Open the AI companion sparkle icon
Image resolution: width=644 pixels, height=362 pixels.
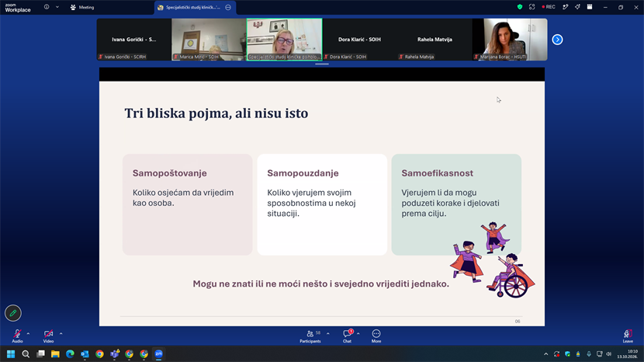[x=577, y=7]
